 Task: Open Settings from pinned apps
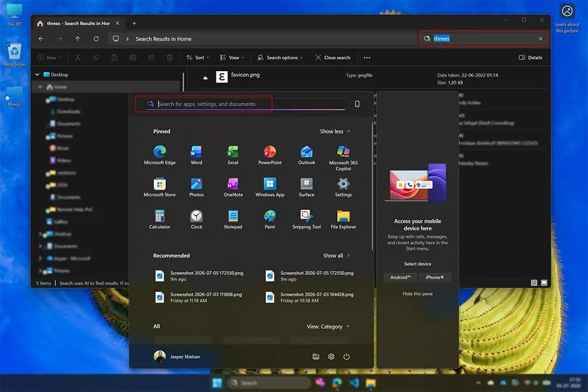[343, 187]
